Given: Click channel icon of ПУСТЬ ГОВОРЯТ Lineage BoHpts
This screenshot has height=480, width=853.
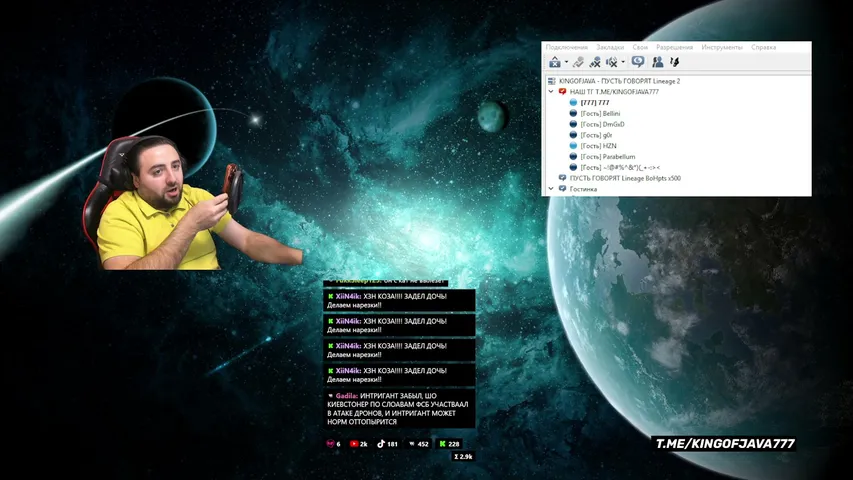Looking at the screenshot, I should [563, 178].
